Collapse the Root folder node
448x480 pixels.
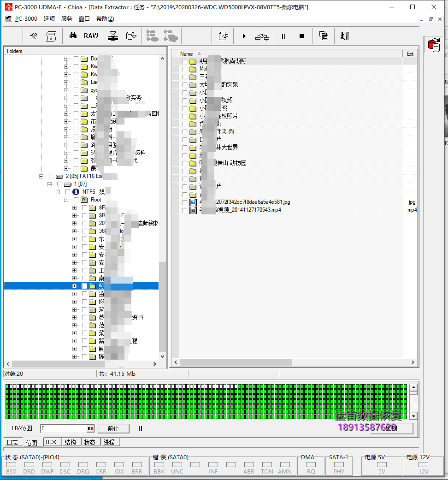pos(66,200)
